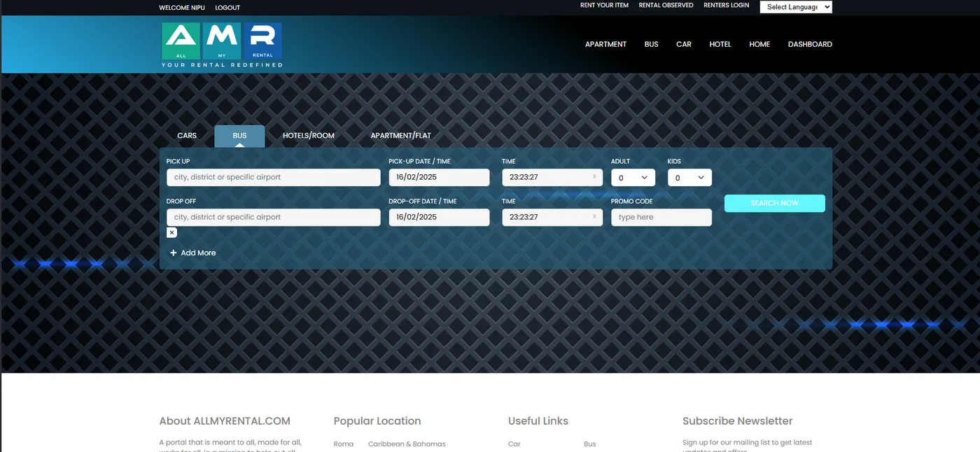
Task: Click the About ALLMYRENTAL.COM heading
Action: point(225,421)
